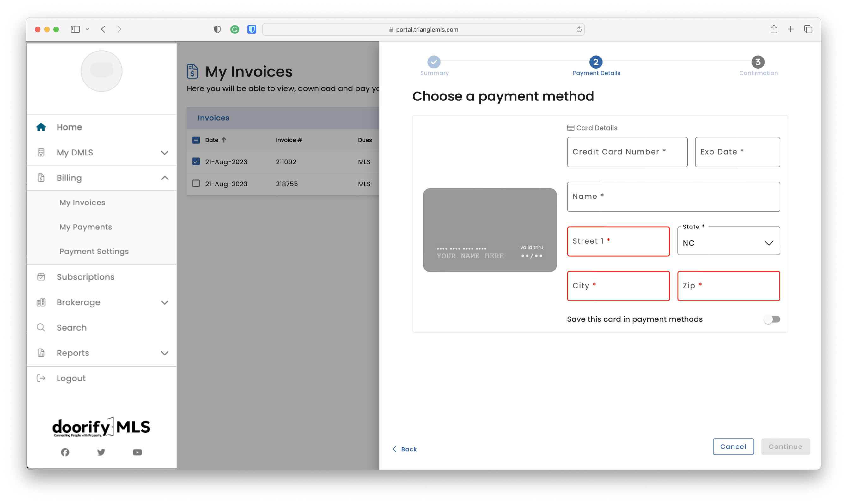Expand the My DMLS chevron
The image size is (847, 504).
tap(165, 153)
